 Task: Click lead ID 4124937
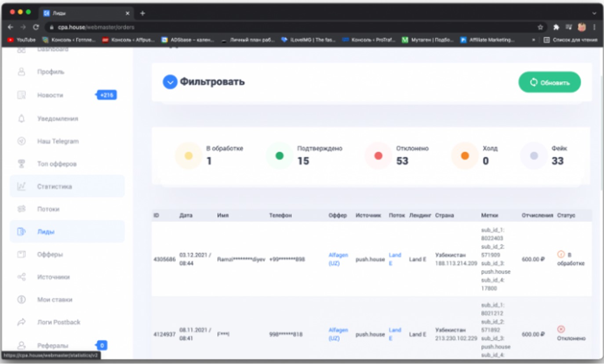click(164, 335)
